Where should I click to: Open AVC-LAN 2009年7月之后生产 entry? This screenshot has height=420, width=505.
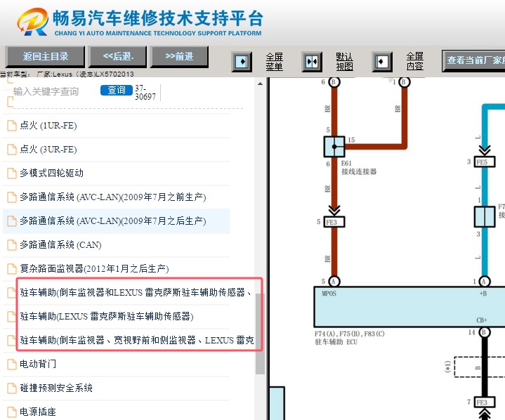(x=112, y=221)
